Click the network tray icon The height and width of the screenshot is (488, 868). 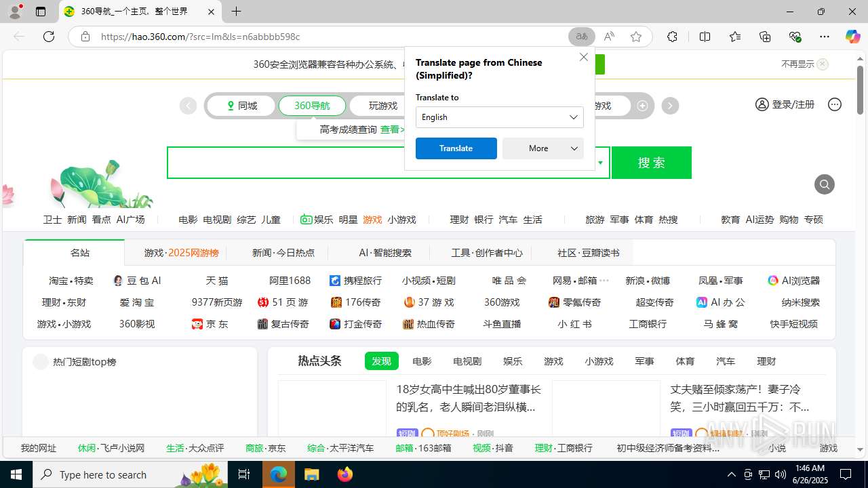tap(764, 474)
